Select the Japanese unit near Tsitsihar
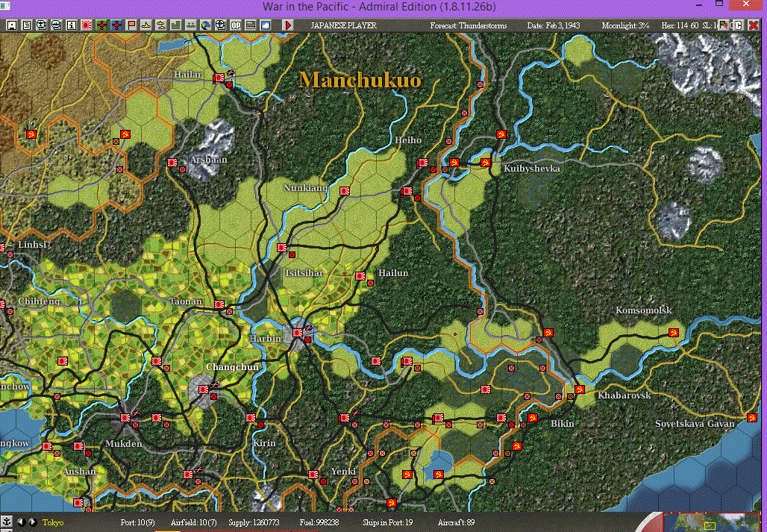The image size is (767, 532). click(282, 248)
